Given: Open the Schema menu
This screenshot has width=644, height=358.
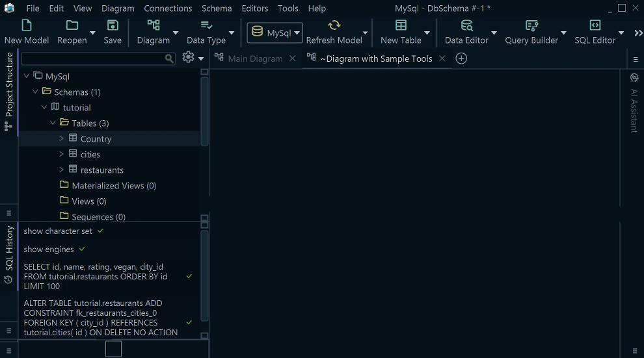Looking at the screenshot, I should 216,8.
